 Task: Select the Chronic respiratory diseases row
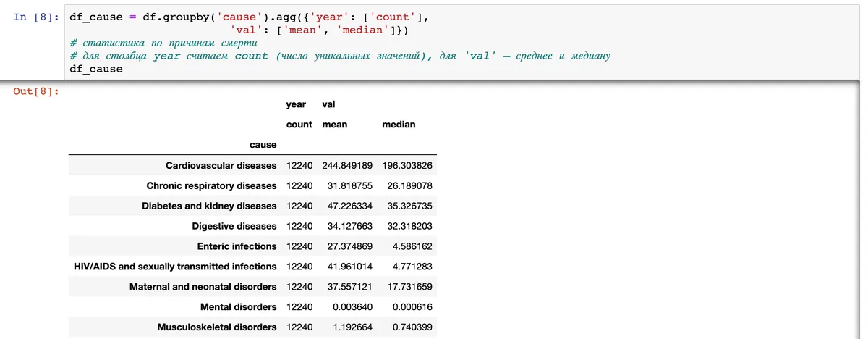tap(251, 185)
